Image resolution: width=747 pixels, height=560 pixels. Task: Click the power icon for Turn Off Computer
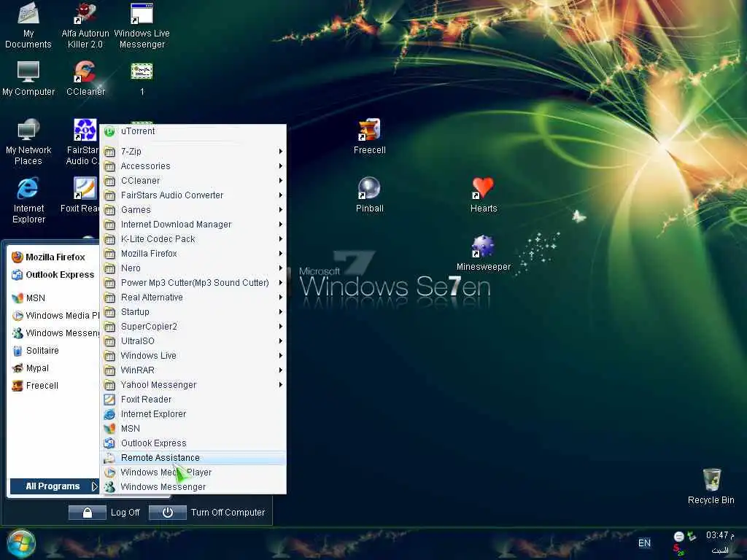167,513
